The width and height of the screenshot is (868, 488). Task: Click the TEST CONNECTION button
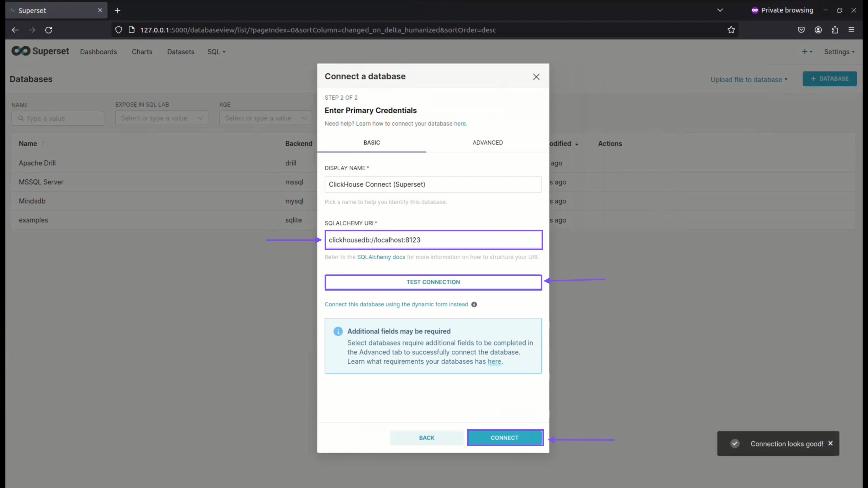[x=433, y=282]
